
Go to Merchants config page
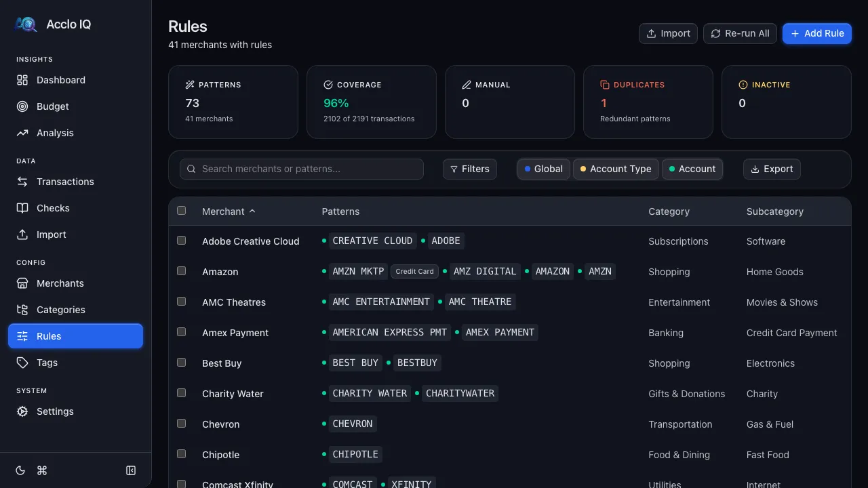click(x=75, y=283)
